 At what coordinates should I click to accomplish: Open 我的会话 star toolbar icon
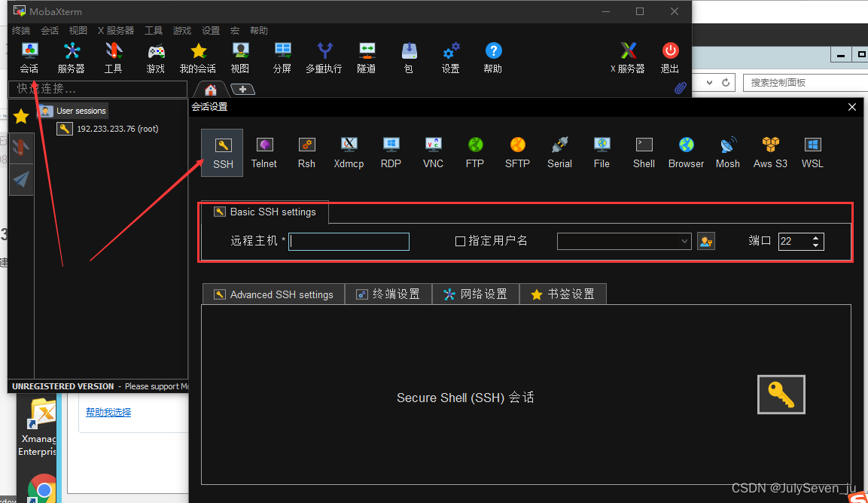click(198, 58)
